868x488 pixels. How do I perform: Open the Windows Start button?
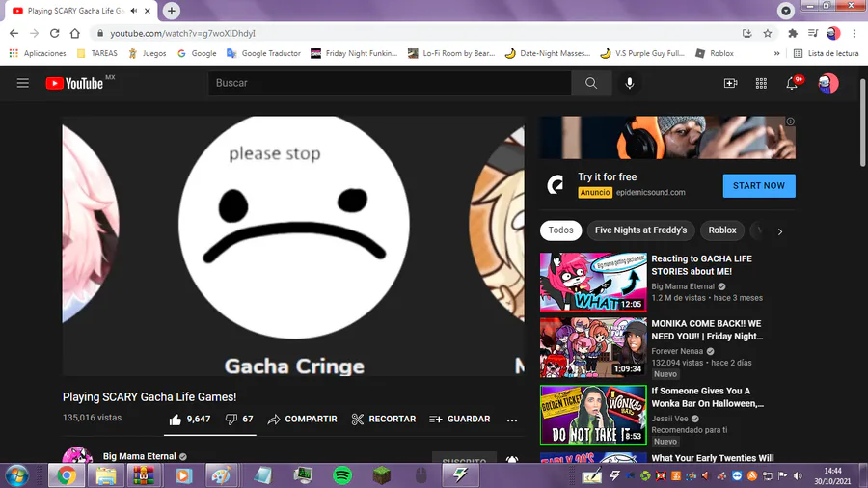click(16, 475)
